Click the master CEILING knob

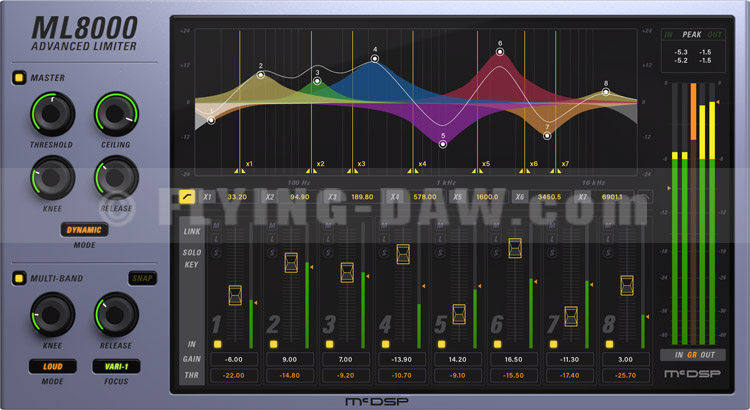[116, 114]
